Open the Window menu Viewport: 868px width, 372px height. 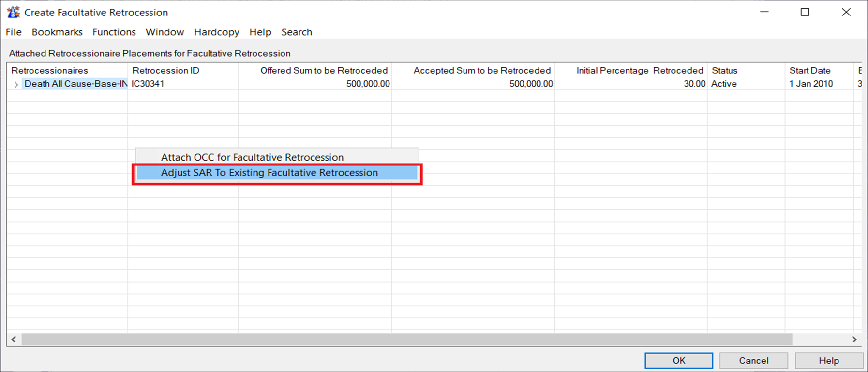[x=165, y=32]
